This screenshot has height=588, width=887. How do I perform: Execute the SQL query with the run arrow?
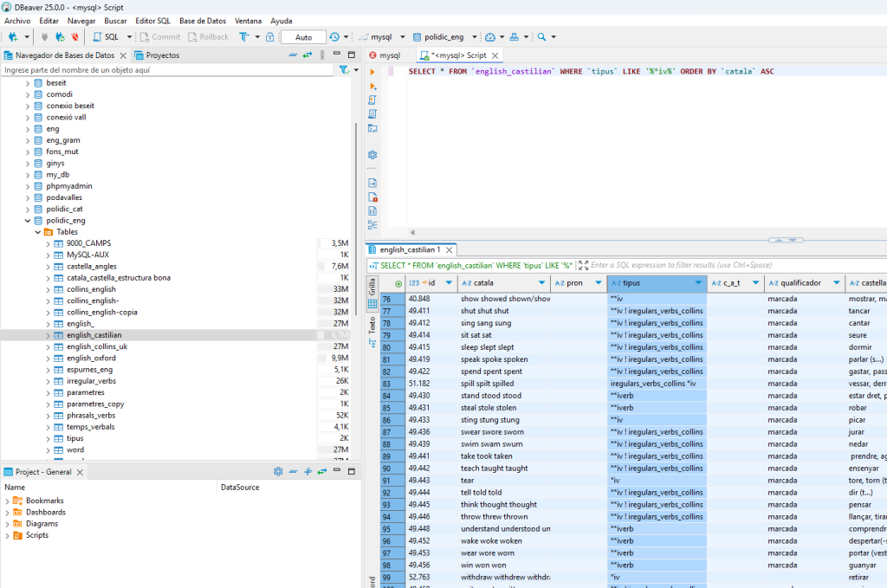click(x=373, y=72)
